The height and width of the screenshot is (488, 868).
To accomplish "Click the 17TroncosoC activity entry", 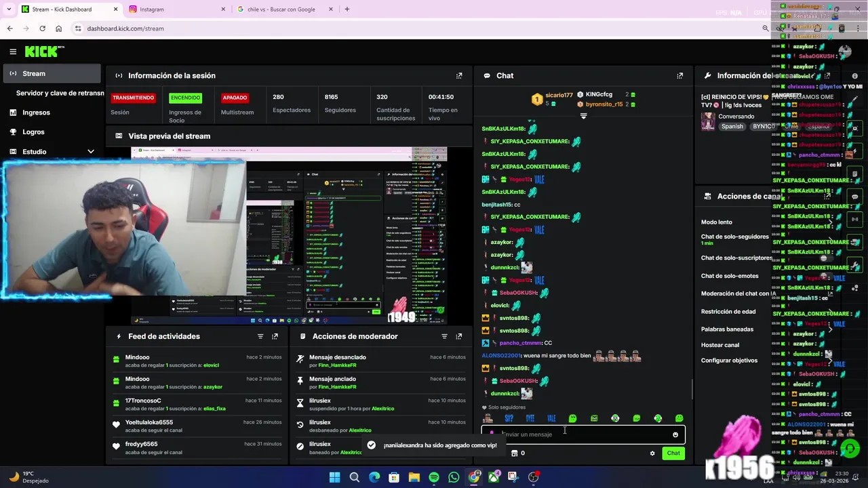I will (197, 405).
